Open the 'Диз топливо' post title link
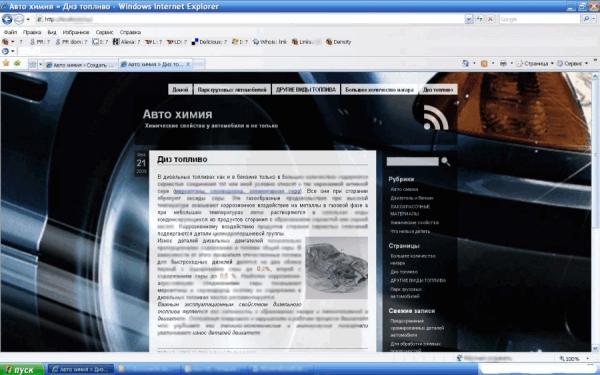The image size is (600, 375). point(182,159)
